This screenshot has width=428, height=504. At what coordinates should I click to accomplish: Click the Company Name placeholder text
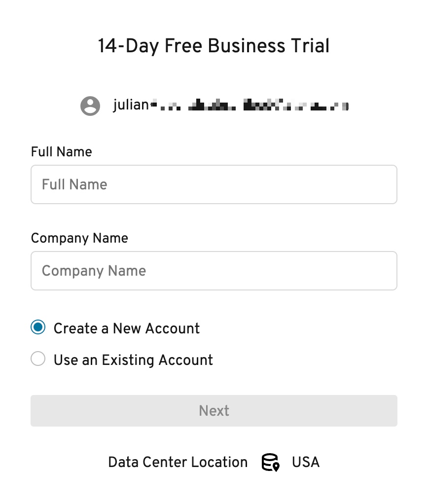pos(94,271)
